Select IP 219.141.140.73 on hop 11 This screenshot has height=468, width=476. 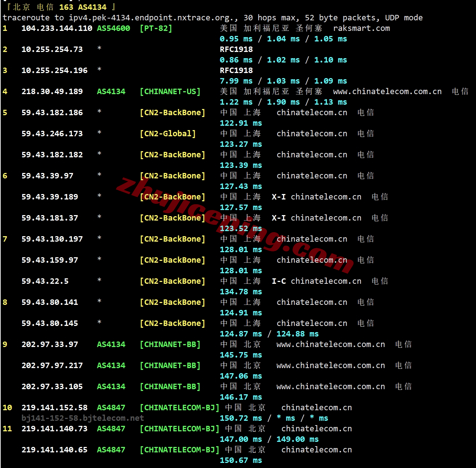point(55,429)
